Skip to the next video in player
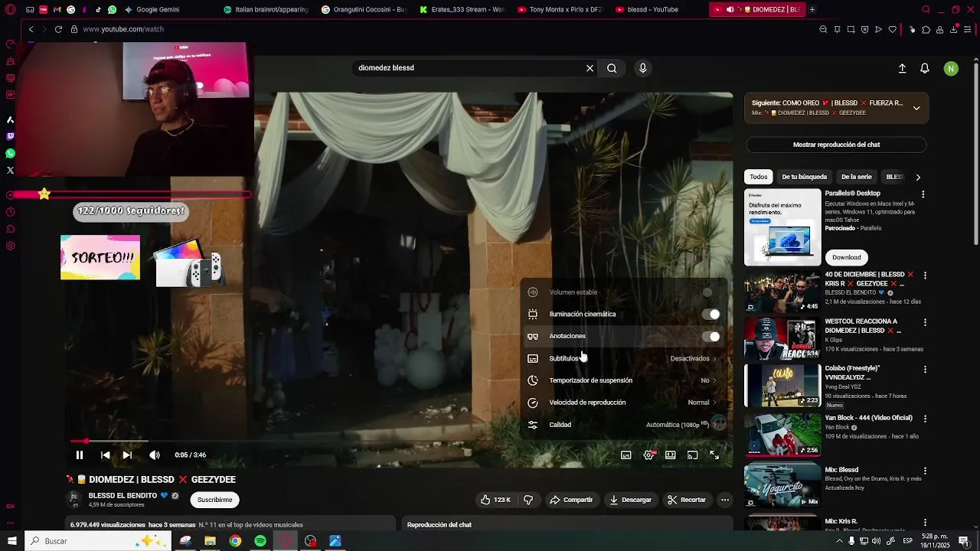 click(127, 455)
